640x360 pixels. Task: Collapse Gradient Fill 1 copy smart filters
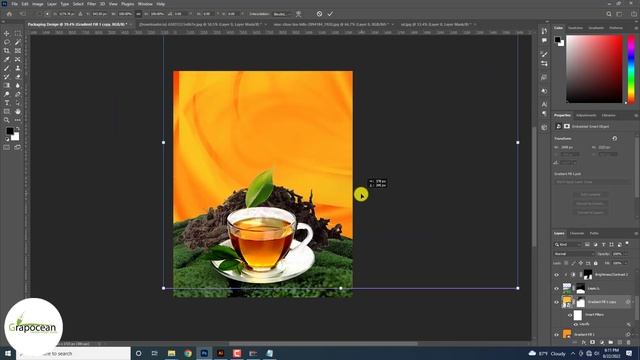click(x=633, y=302)
